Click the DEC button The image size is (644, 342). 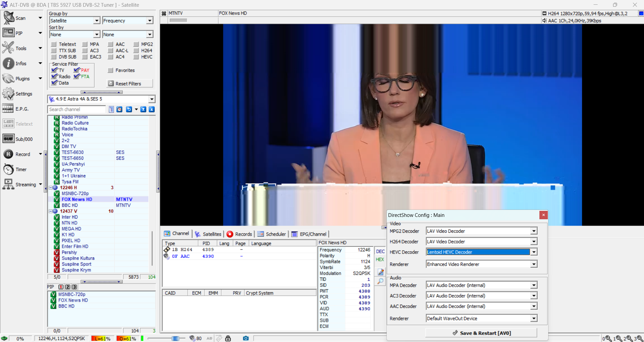click(x=380, y=252)
